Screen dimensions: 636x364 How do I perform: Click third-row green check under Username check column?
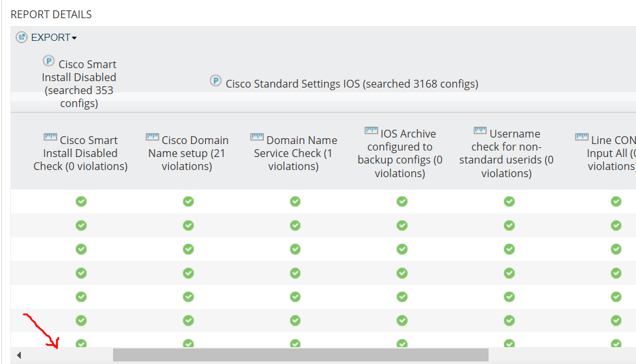pyautogui.click(x=509, y=249)
